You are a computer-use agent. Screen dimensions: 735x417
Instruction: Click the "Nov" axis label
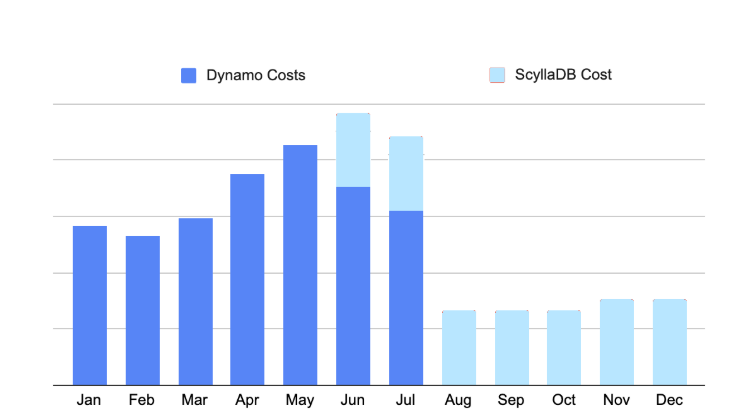click(x=616, y=400)
